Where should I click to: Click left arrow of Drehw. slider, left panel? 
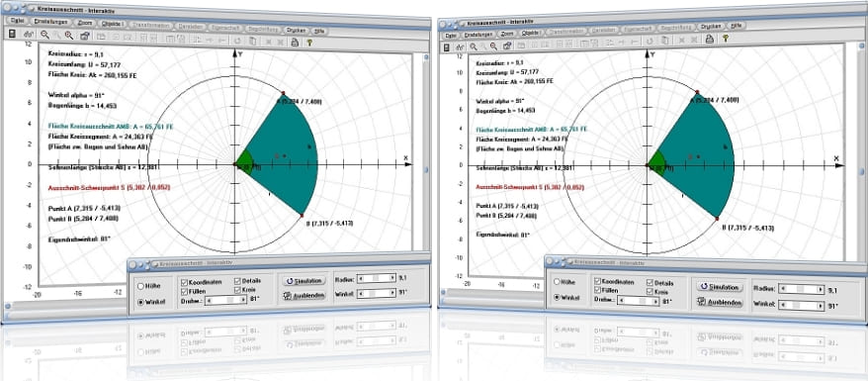pos(210,300)
